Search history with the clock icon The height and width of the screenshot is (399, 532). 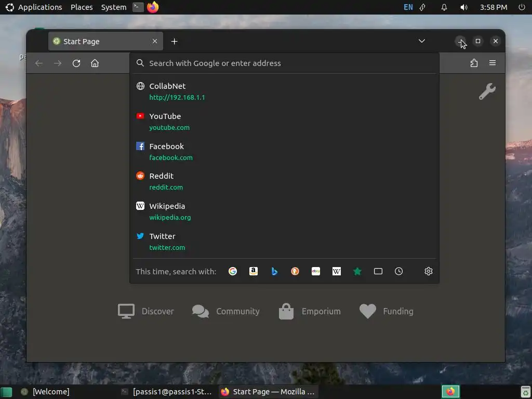pyautogui.click(x=398, y=271)
